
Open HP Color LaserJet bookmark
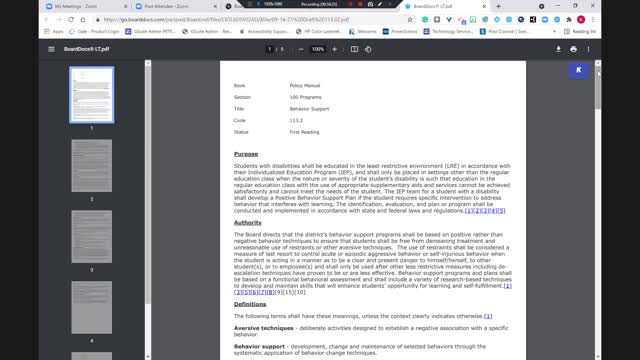pyautogui.click(x=318, y=31)
